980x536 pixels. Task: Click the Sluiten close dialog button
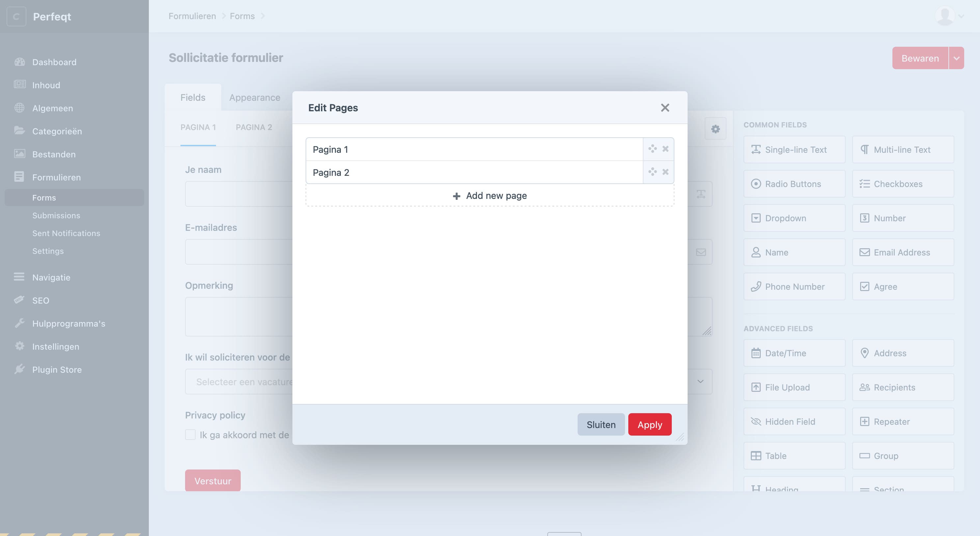point(601,424)
